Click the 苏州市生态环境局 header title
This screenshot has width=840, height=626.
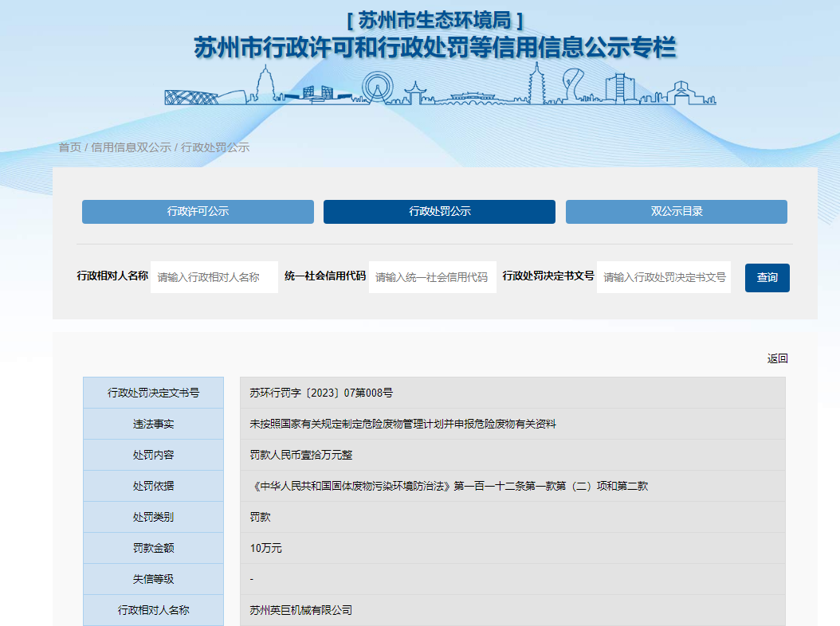point(435,20)
